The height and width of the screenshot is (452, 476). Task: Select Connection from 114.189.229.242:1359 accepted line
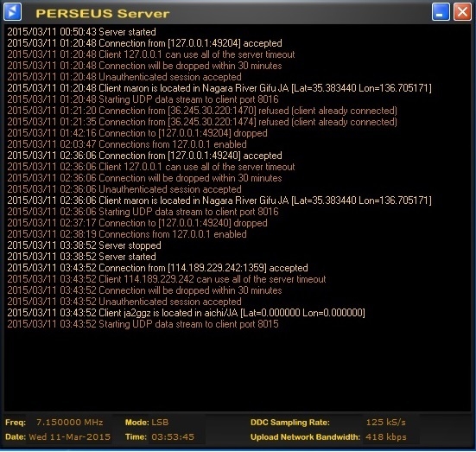click(157, 268)
